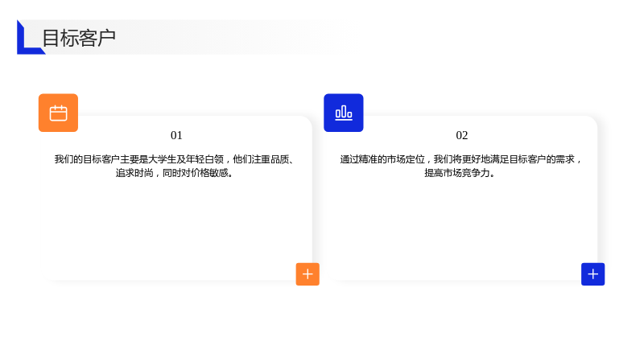Click the word 市场定位 in card 02

406,159
